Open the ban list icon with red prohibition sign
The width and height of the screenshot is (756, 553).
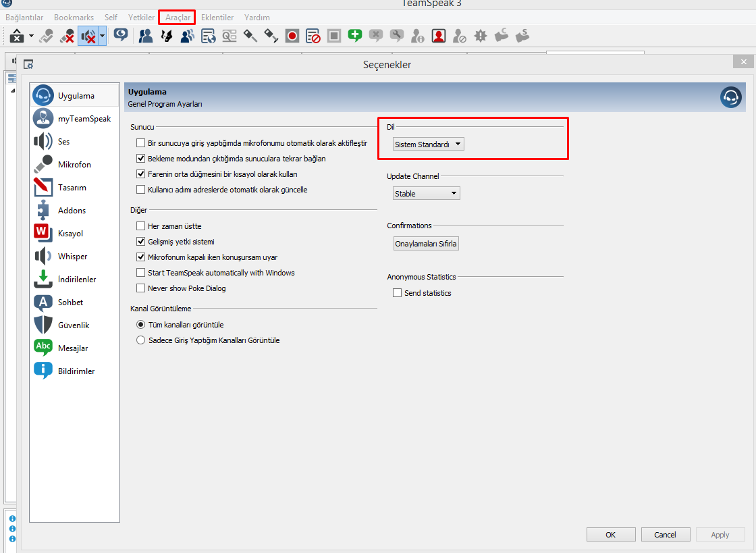point(313,36)
